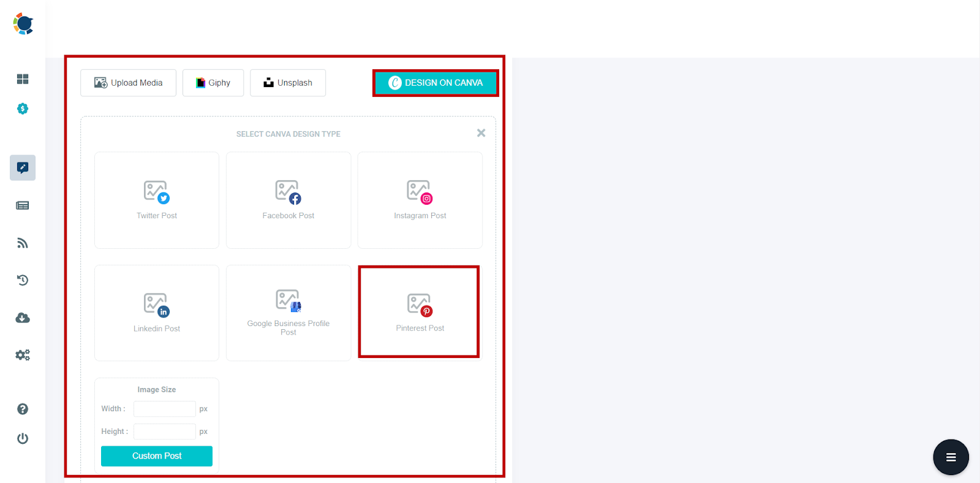The width and height of the screenshot is (980, 483).
Task: Choose the Pinterest Post design type
Action: coord(420,313)
